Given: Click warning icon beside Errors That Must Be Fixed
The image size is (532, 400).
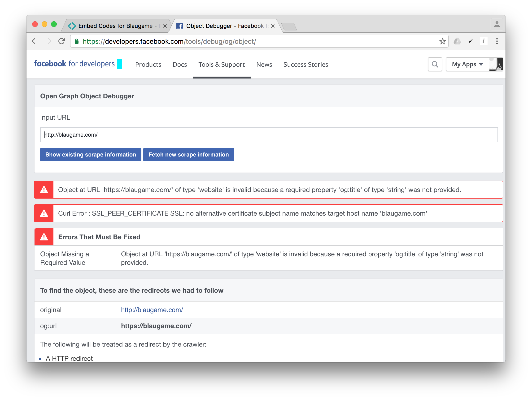Looking at the screenshot, I should tap(44, 237).
